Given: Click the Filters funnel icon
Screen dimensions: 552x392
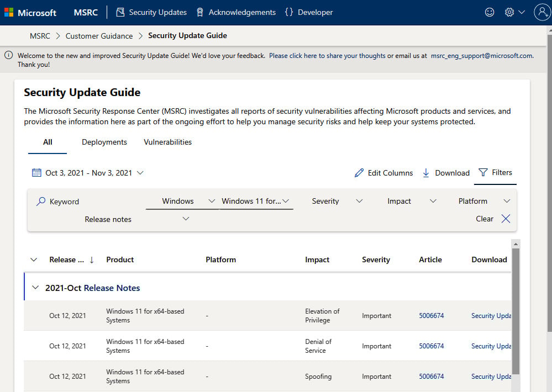Looking at the screenshot, I should pos(483,172).
